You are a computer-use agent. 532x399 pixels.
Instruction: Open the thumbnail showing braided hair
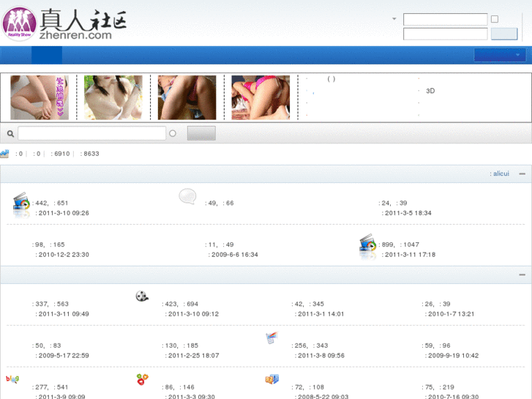113,97
